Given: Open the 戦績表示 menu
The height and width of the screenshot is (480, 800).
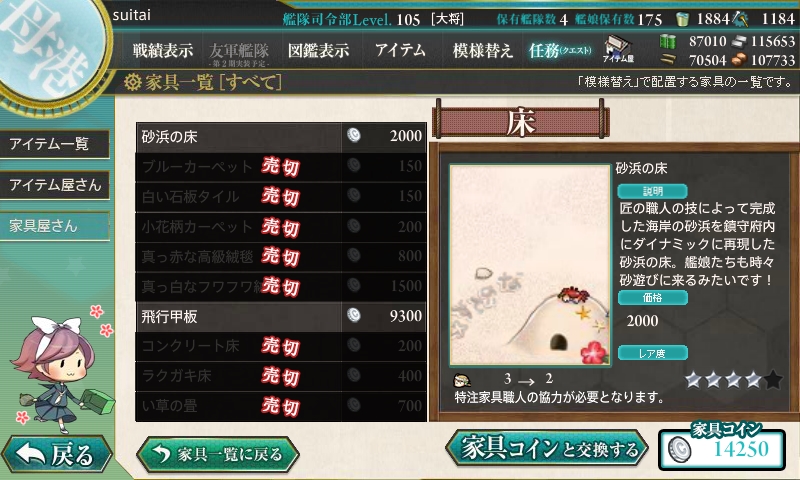Looking at the screenshot, I should pyautogui.click(x=162, y=50).
